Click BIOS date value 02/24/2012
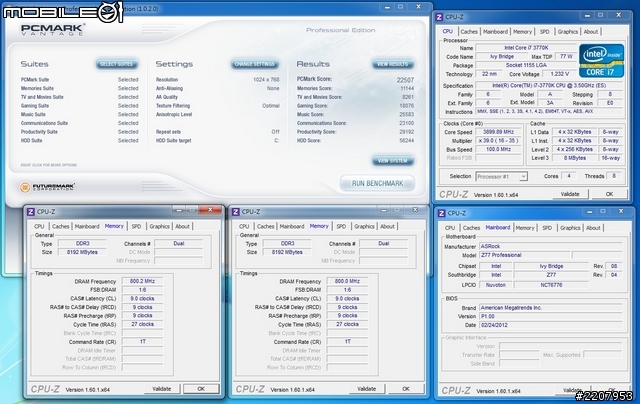The height and width of the screenshot is (404, 640). point(551,325)
